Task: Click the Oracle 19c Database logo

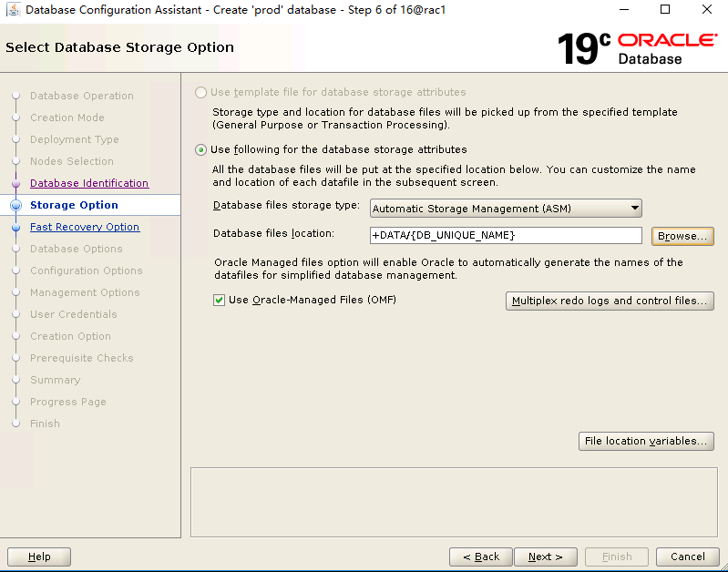Action: click(638, 49)
